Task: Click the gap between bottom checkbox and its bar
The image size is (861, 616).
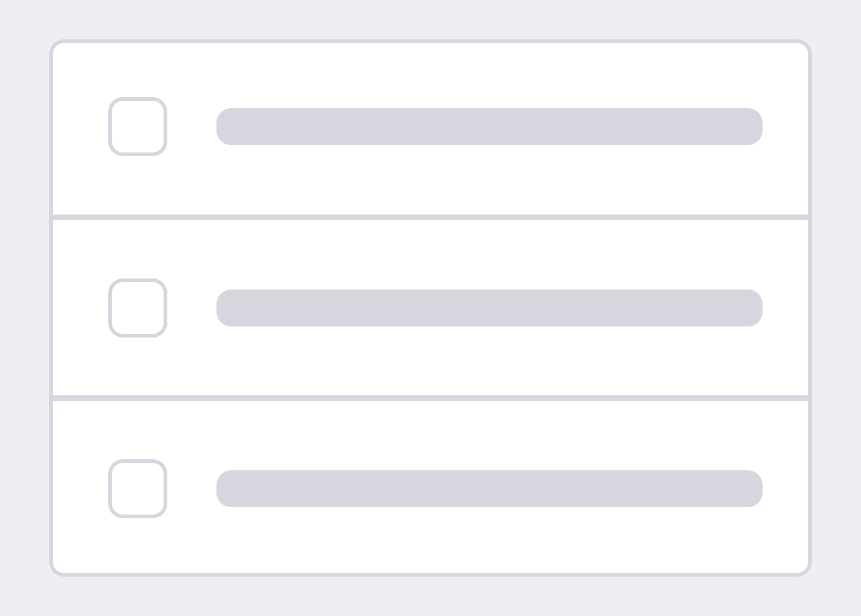Action: (191, 489)
